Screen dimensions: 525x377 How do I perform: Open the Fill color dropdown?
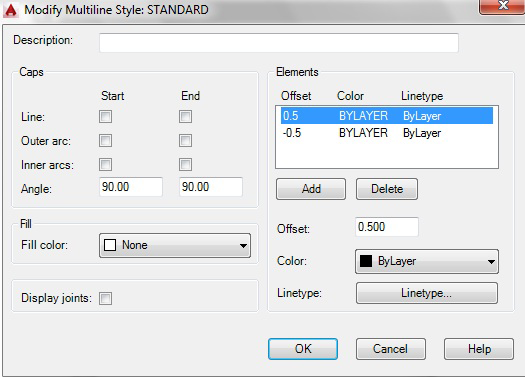[175, 245]
